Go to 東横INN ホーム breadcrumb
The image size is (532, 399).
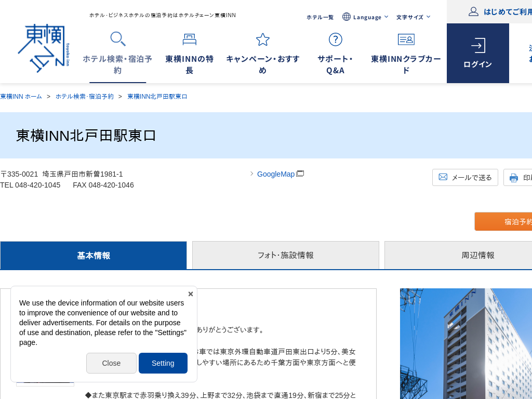point(21,96)
